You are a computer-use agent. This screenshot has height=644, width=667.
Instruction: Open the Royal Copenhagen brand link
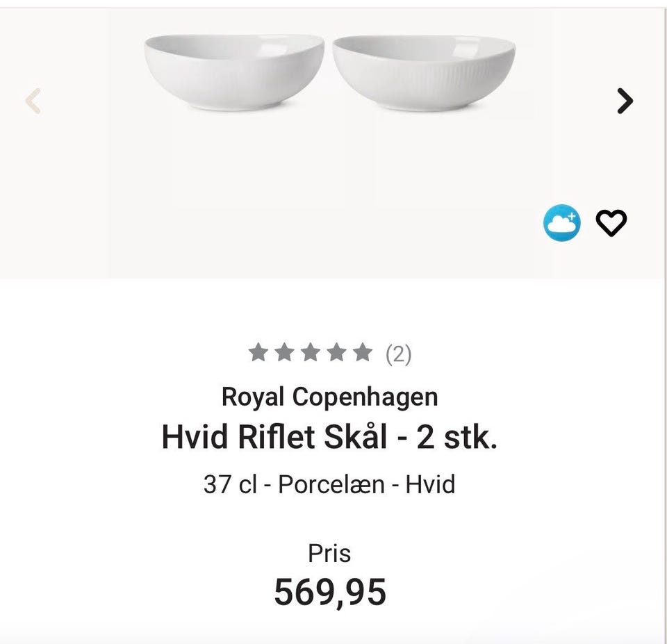coord(330,397)
